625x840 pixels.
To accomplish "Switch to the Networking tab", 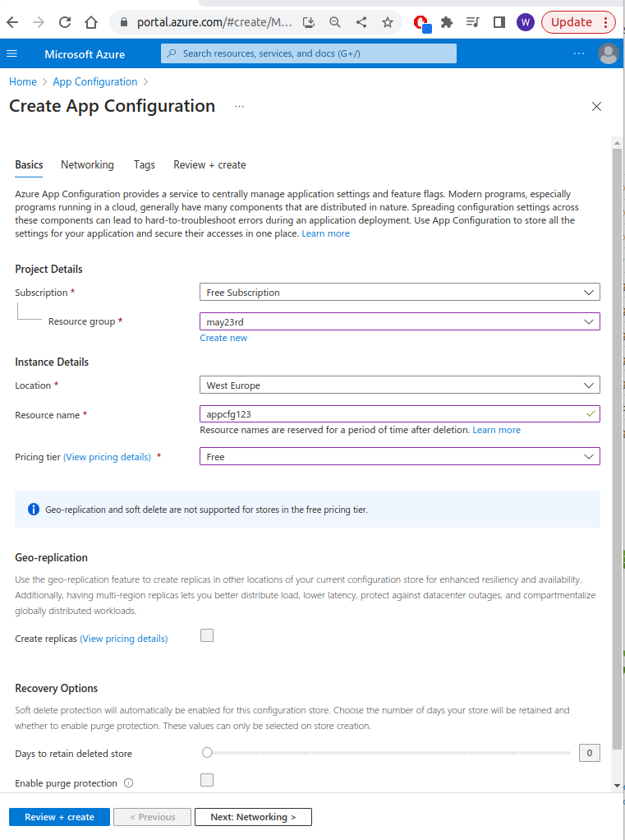I will point(87,165).
